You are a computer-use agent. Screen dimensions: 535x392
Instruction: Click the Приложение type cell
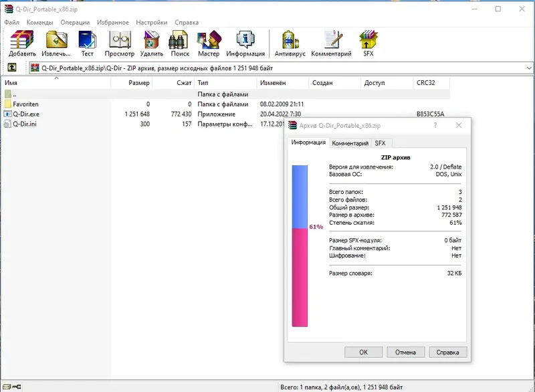tap(216, 114)
